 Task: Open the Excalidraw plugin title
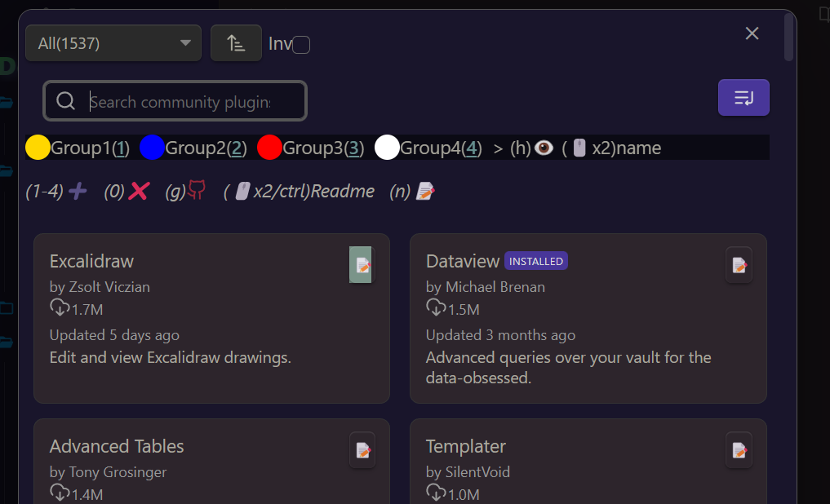point(91,261)
